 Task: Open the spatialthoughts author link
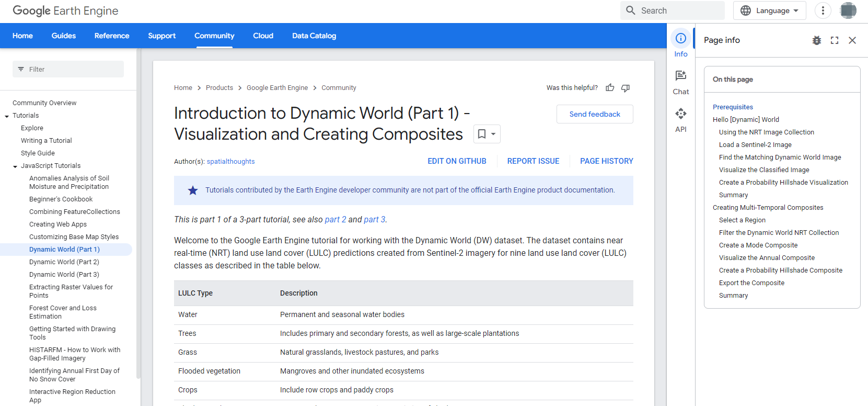click(230, 162)
